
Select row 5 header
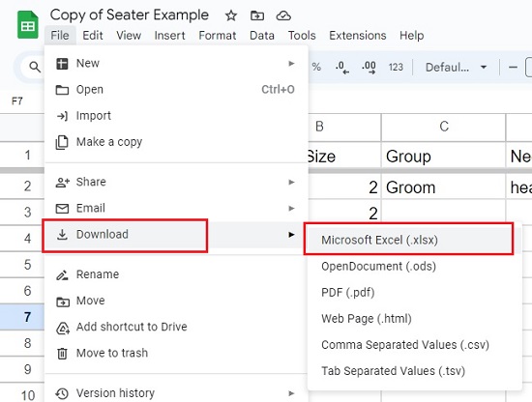point(22,265)
